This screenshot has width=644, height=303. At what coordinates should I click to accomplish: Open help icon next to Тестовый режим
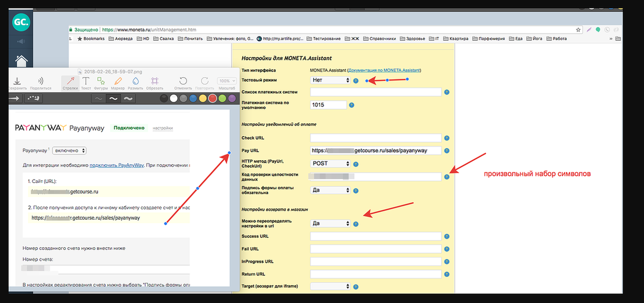click(356, 81)
